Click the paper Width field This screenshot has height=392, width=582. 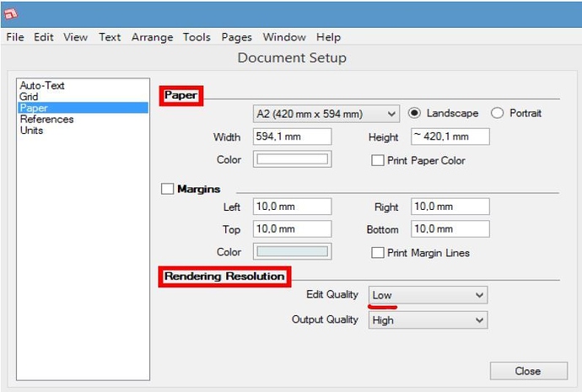pos(292,137)
